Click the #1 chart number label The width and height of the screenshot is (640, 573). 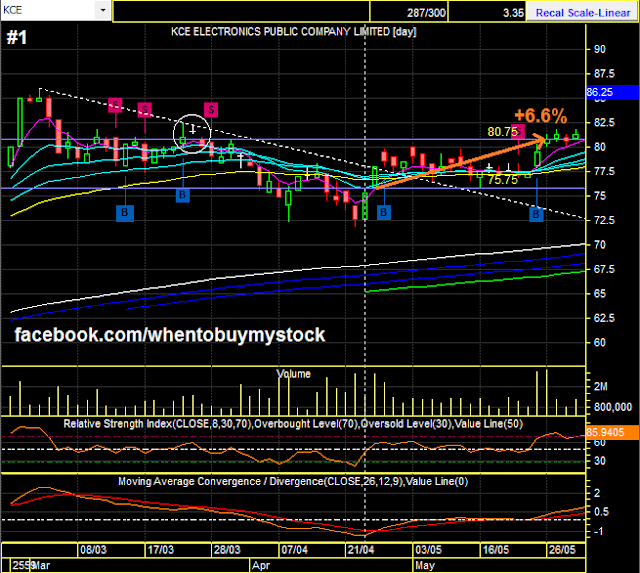click(x=17, y=38)
